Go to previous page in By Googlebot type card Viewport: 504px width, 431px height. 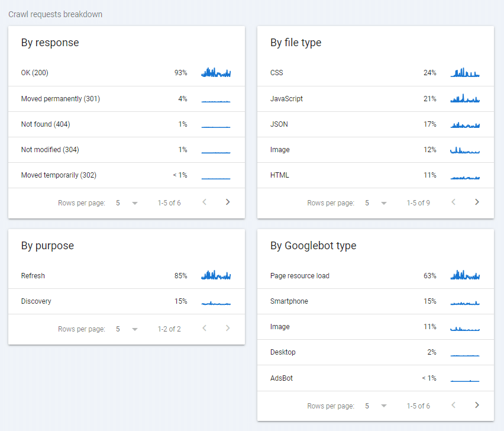click(x=454, y=405)
